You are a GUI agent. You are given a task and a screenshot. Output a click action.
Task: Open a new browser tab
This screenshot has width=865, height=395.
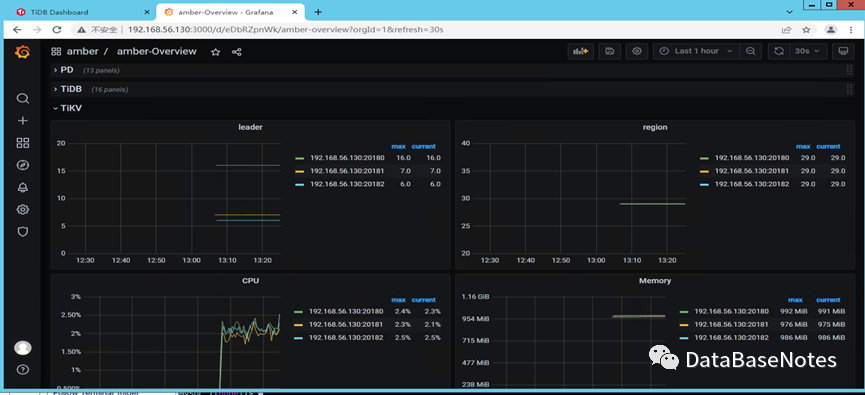tap(318, 12)
